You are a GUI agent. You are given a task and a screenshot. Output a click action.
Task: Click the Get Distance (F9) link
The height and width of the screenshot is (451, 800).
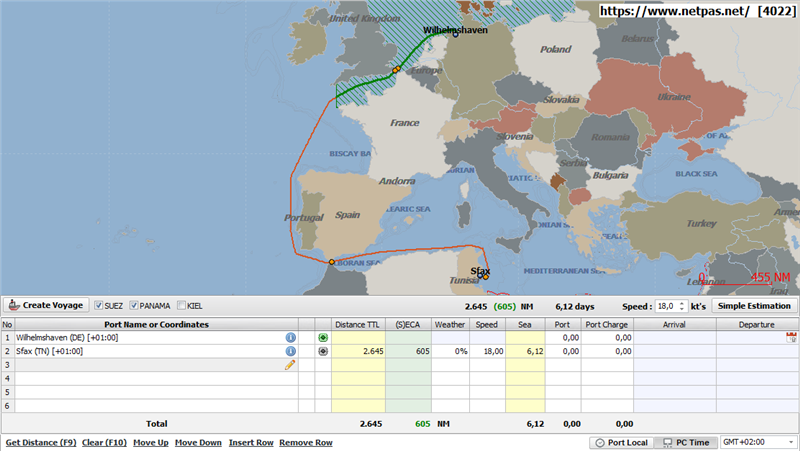[x=41, y=442]
